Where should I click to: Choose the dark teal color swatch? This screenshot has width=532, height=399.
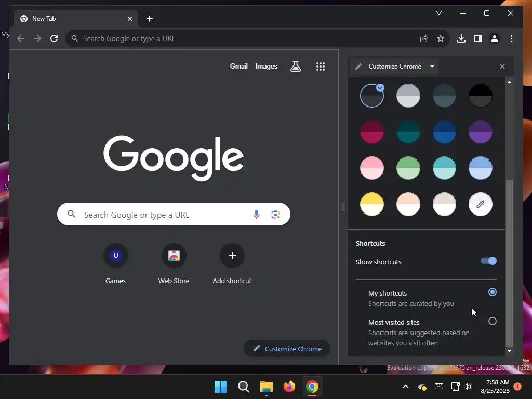click(408, 132)
